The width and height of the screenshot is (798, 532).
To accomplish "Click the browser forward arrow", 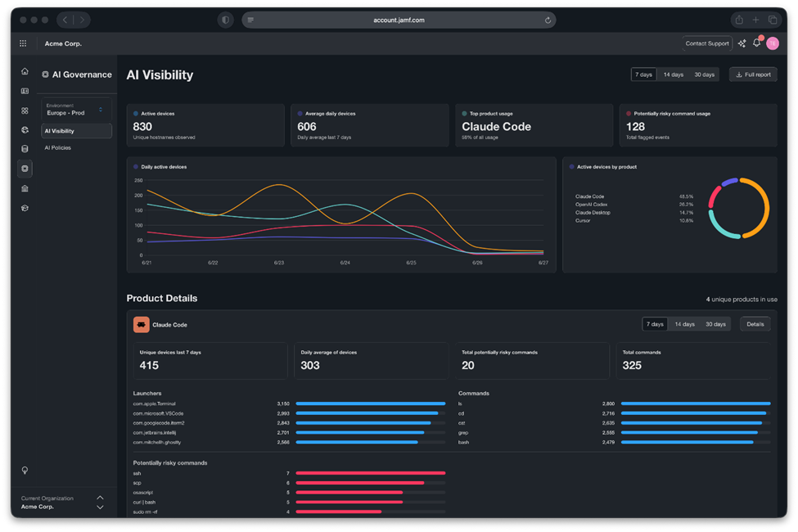I will (82, 20).
